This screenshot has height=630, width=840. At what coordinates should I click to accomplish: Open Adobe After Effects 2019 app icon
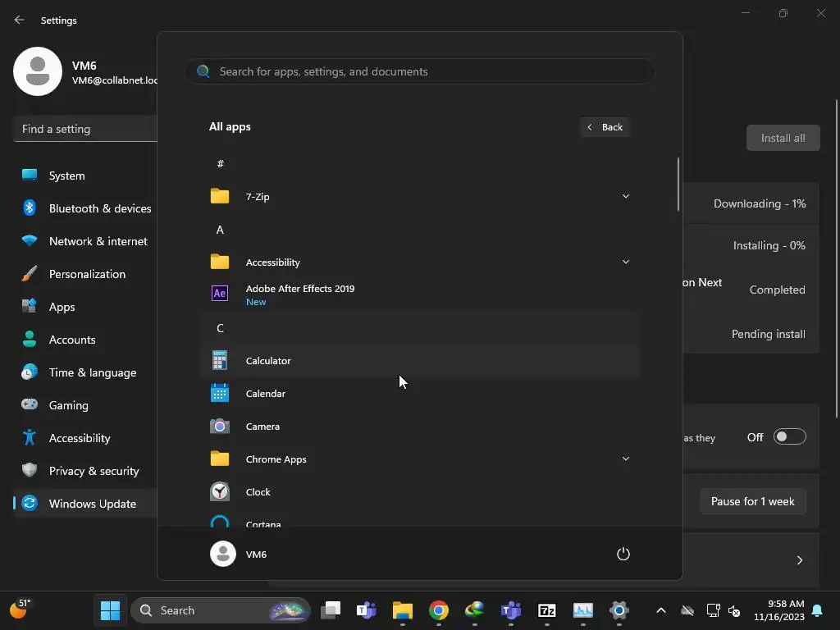pyautogui.click(x=220, y=294)
